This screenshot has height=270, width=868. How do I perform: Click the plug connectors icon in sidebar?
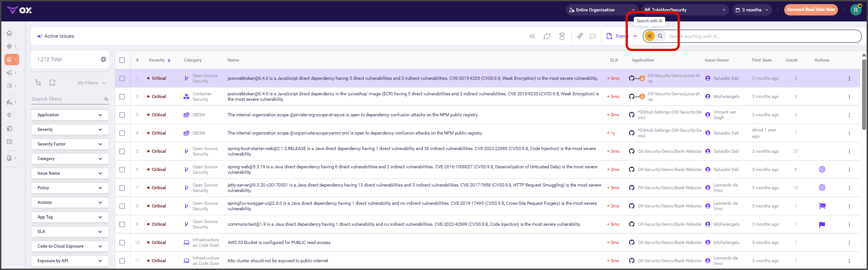point(10,115)
